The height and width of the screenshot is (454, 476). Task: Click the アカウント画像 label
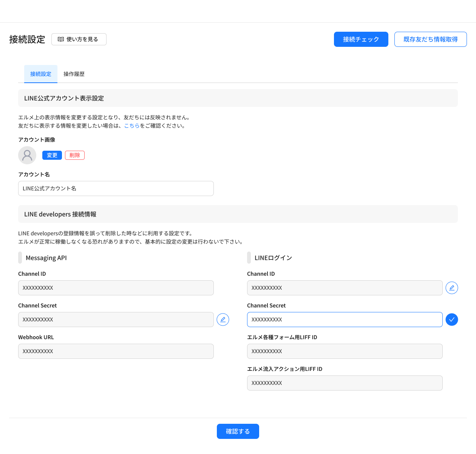point(37,140)
